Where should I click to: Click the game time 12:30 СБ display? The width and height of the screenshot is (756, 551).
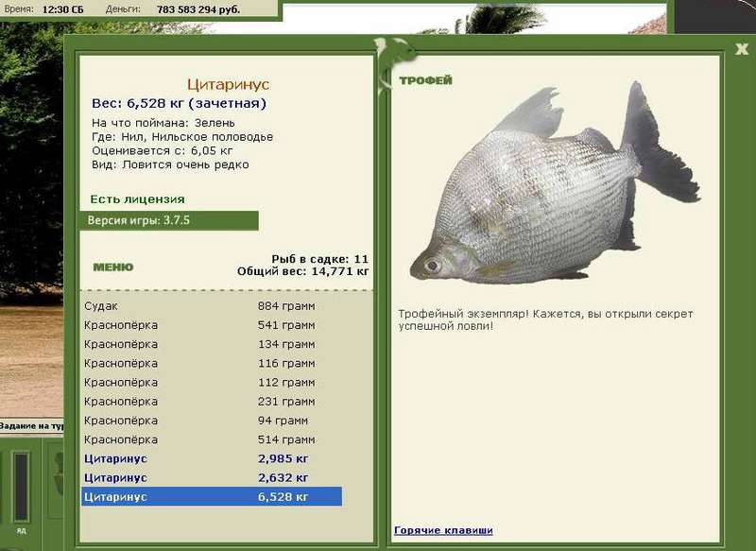pos(62,9)
